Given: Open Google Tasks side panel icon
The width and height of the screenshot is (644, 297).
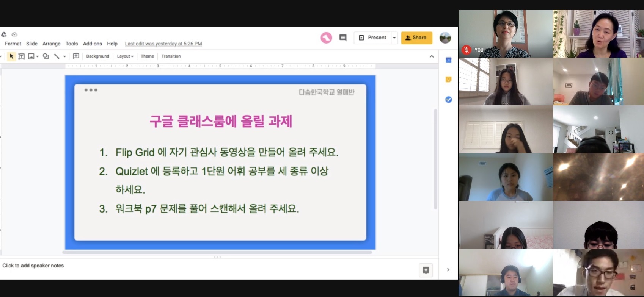Looking at the screenshot, I should click(448, 100).
